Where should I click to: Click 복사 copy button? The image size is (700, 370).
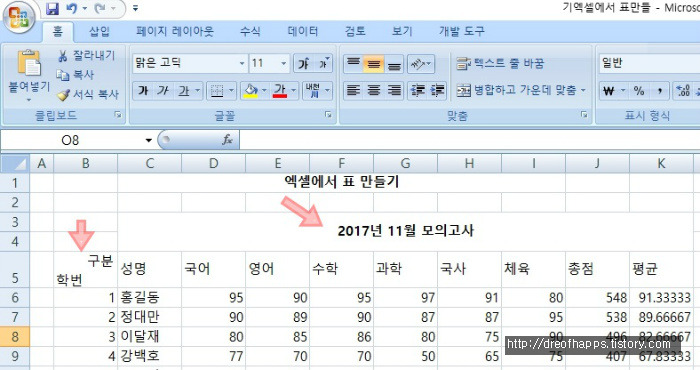click(x=75, y=75)
